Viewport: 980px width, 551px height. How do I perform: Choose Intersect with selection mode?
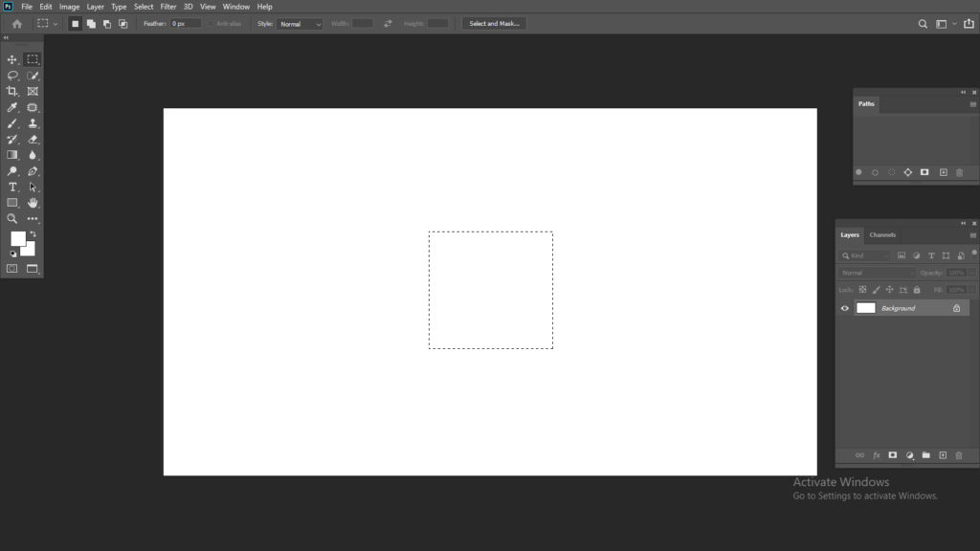click(123, 24)
